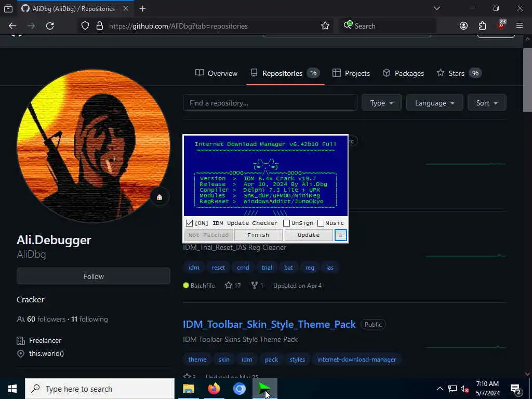Reload the GitHub page

point(50,26)
